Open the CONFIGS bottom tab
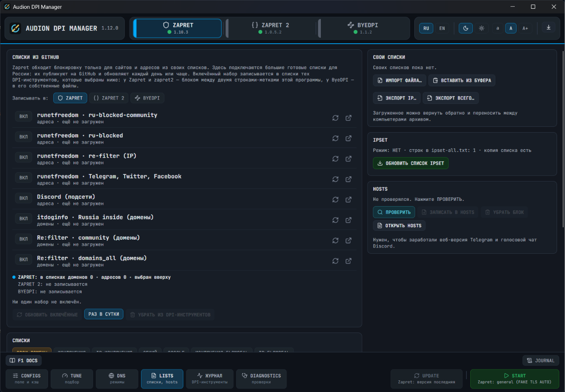 pos(27,379)
